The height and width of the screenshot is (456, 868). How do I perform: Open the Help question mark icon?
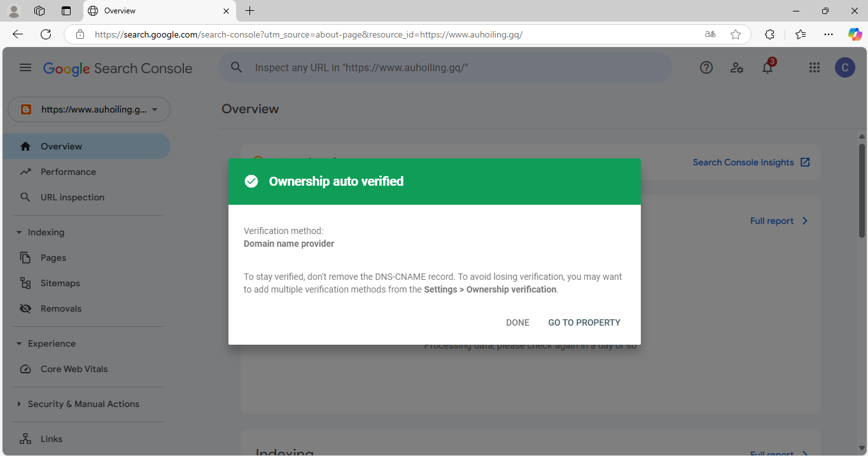706,67
